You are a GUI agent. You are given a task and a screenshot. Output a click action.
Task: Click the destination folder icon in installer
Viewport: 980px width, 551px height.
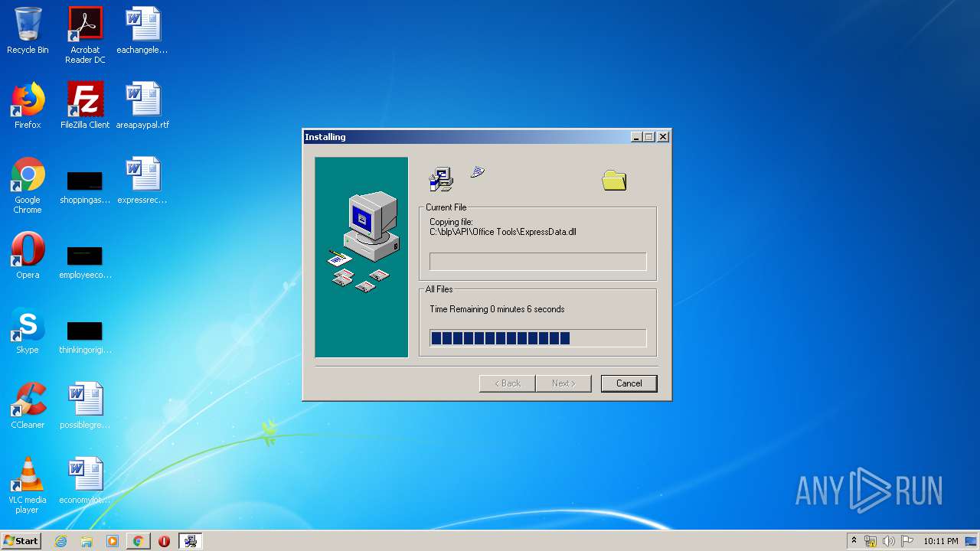click(614, 181)
